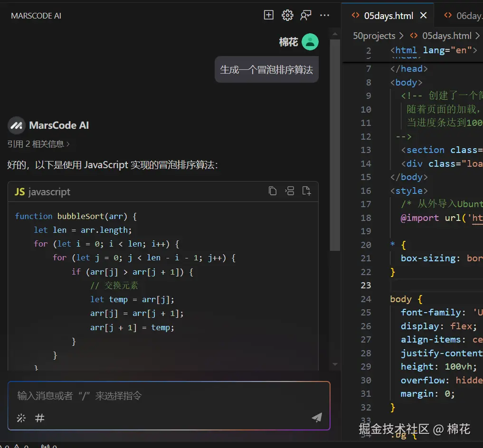Create new file from code icon

pyautogui.click(x=306, y=191)
